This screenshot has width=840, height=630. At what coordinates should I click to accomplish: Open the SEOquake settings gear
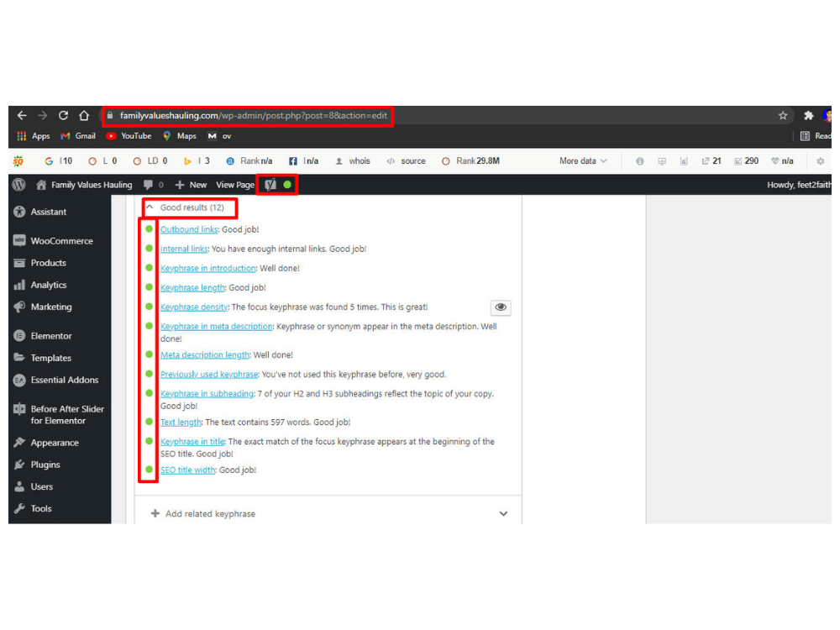click(820, 160)
